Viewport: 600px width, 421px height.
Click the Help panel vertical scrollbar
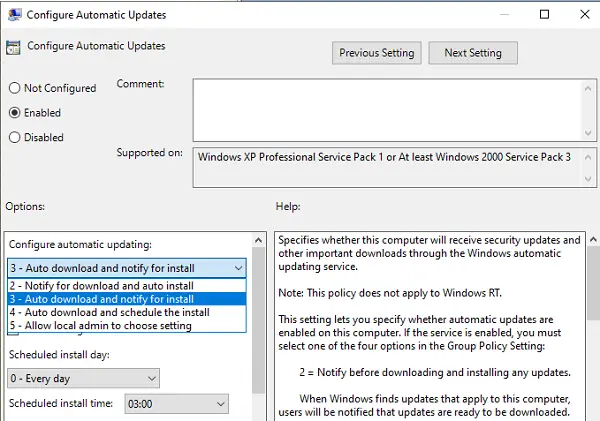coord(591,330)
